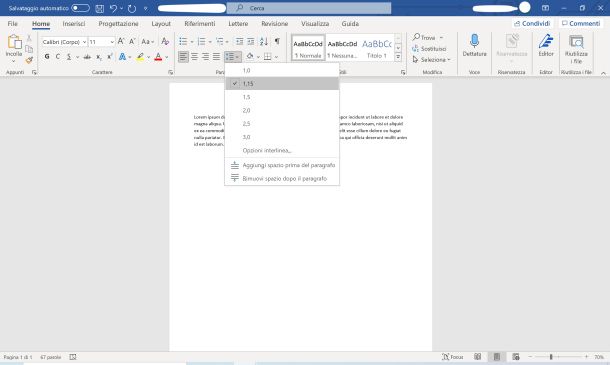Toggle paragraph marks pilcrow button
Viewport: 610px width, 365px height.
tap(277, 41)
